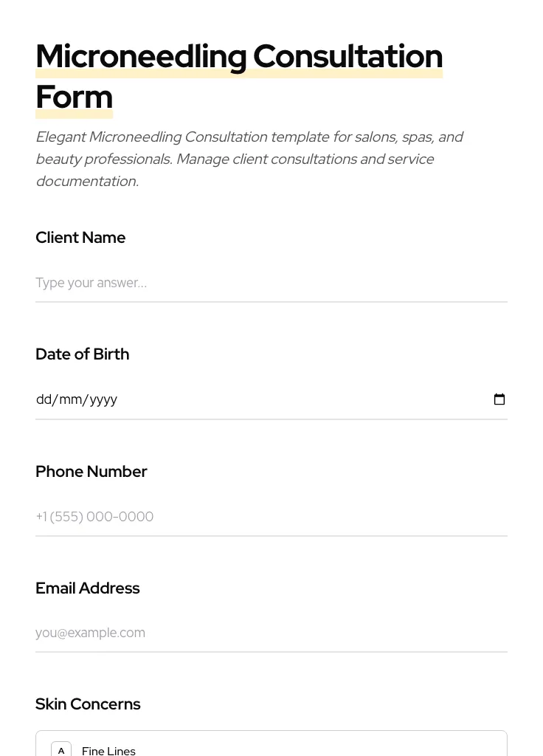543x756 pixels.
Task: Click the 'Phone Number' field label
Action: tap(91, 471)
